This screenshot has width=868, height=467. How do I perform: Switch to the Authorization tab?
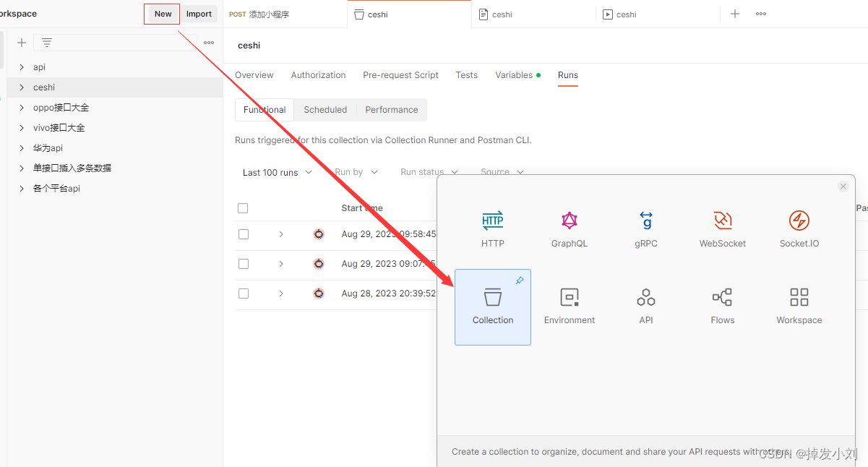point(318,75)
